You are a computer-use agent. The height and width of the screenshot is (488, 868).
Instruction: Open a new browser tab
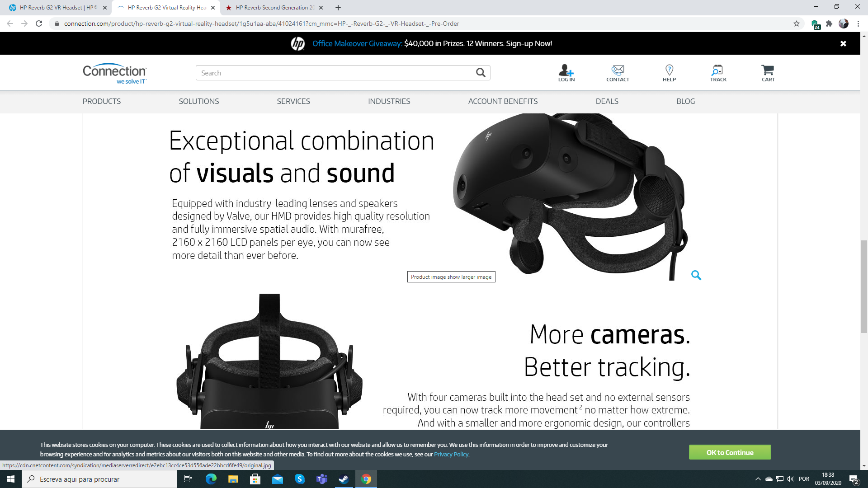pyautogui.click(x=338, y=8)
